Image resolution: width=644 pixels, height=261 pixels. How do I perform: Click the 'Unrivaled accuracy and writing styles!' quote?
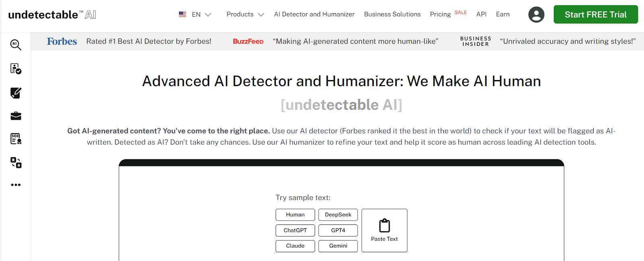[x=568, y=41]
